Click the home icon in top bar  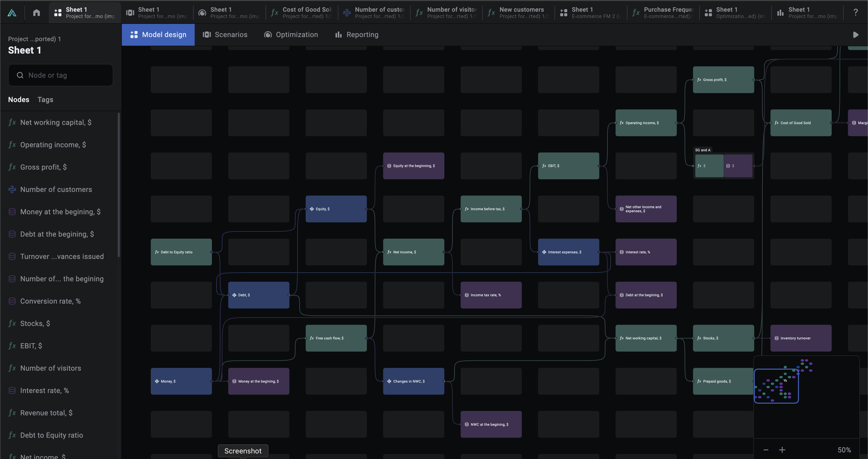(36, 12)
